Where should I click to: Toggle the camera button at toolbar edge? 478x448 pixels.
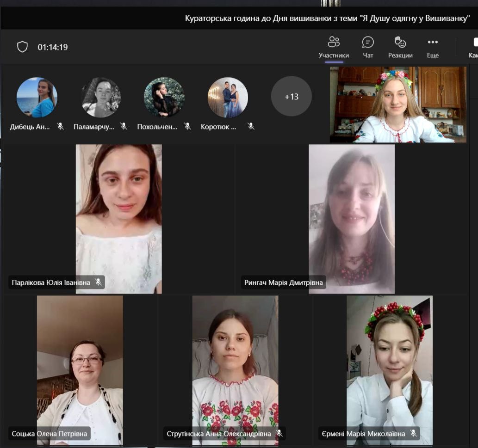pyautogui.click(x=473, y=47)
